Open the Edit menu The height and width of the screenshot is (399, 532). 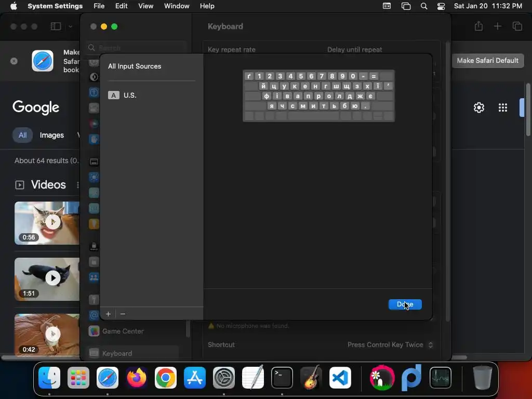[x=121, y=6]
